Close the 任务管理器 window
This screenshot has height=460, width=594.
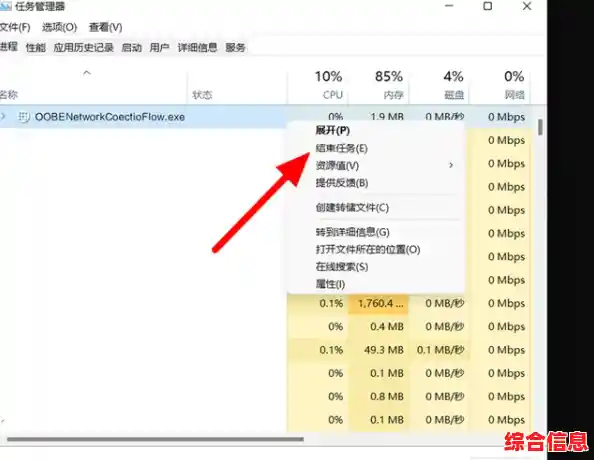(x=527, y=6)
